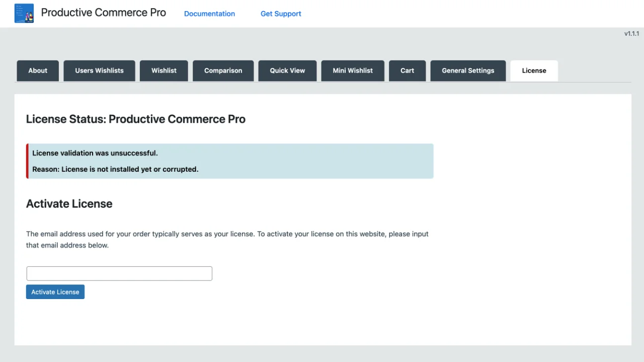The width and height of the screenshot is (644, 362).
Task: Click the Activate License section heading
Action: [69, 204]
